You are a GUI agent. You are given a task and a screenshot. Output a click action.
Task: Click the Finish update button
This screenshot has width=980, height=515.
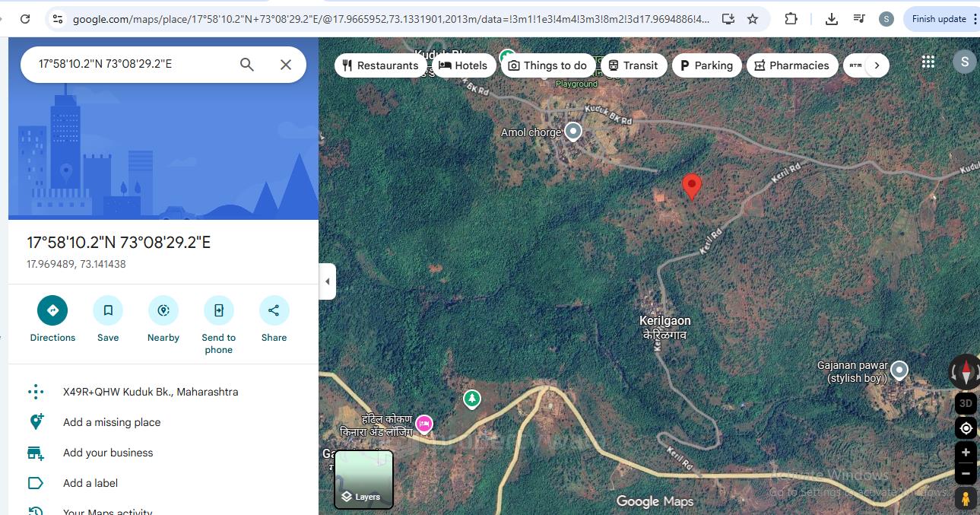pos(939,19)
